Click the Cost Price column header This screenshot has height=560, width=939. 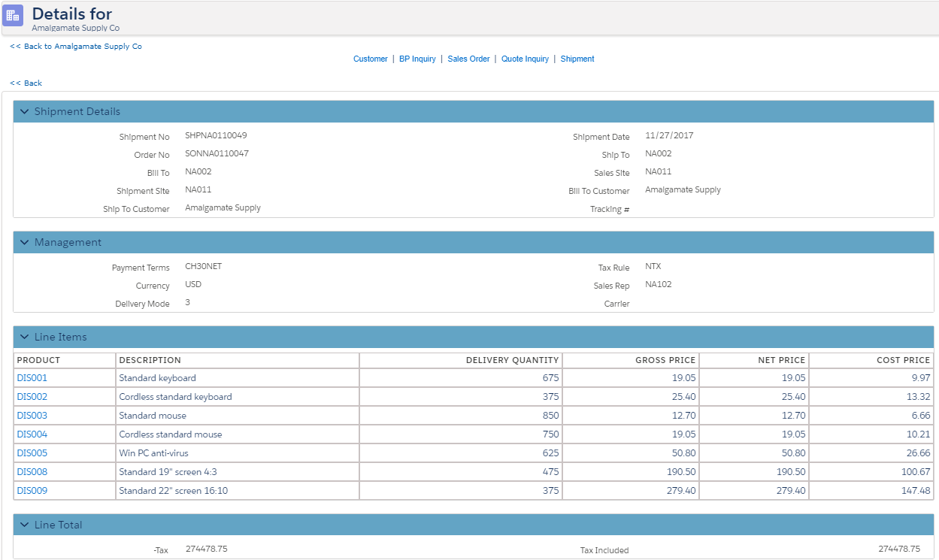(903, 360)
